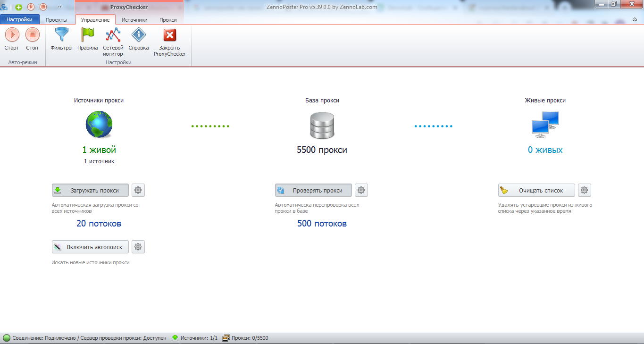Screen dimensions: 644x344
Task: Click the '20 потоков' threads value
Action: click(x=99, y=224)
